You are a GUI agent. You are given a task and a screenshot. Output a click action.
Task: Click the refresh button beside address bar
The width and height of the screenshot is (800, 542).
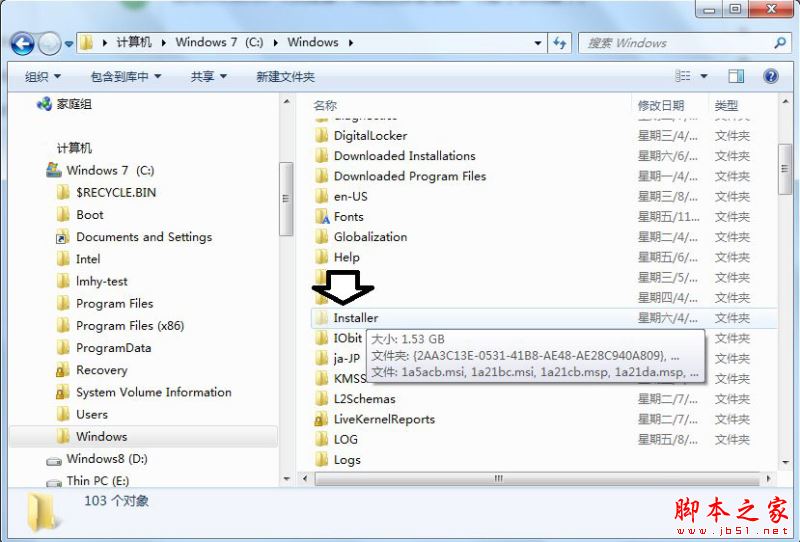coord(560,43)
